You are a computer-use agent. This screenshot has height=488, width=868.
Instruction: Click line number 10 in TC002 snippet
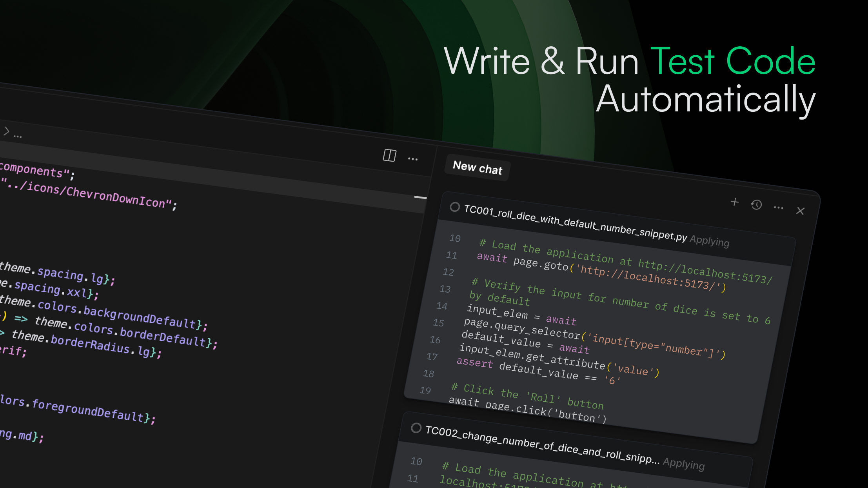click(416, 461)
